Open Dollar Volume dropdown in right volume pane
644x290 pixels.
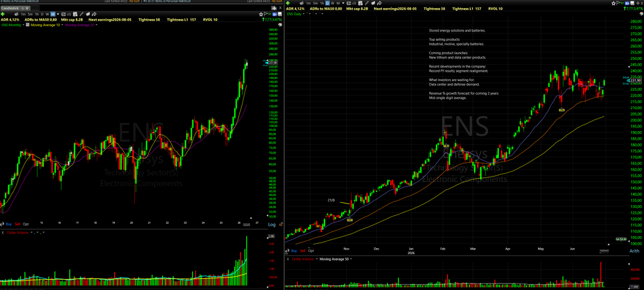[317, 259]
